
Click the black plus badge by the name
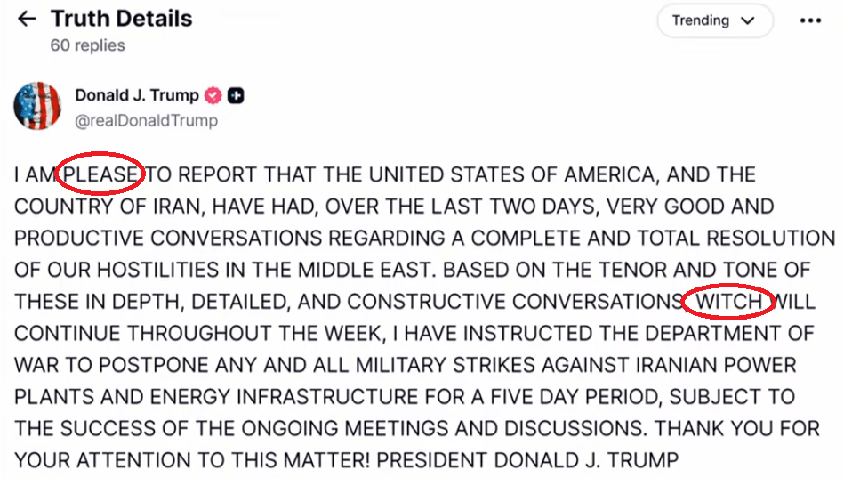click(236, 95)
